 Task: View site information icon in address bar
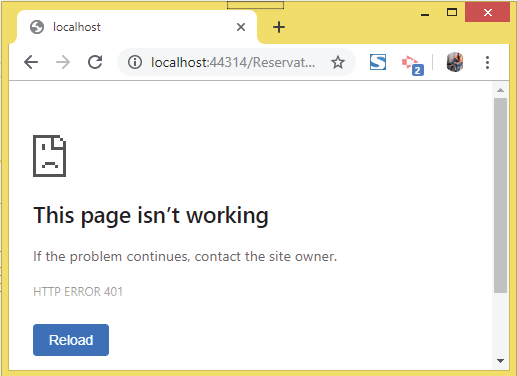[135, 62]
